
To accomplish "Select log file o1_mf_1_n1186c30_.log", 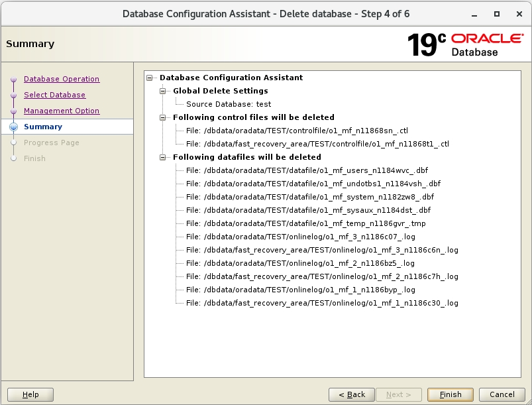I will [x=322, y=303].
